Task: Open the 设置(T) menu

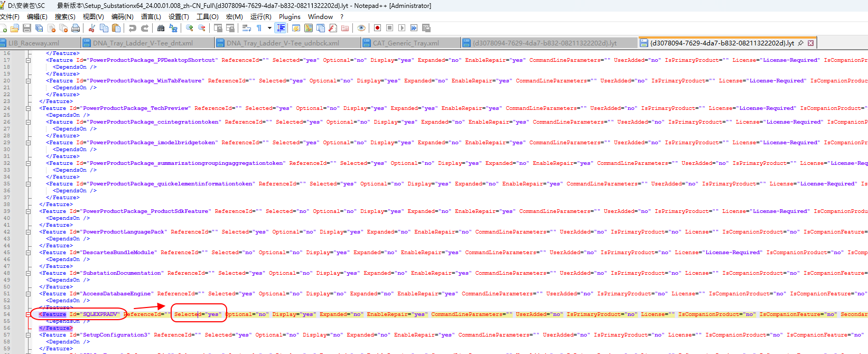Action: [179, 17]
